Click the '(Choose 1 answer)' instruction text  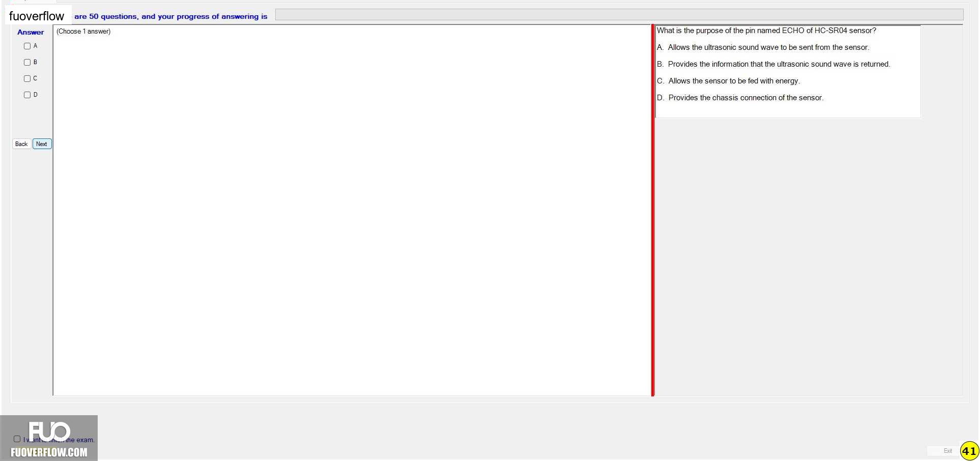tap(83, 32)
